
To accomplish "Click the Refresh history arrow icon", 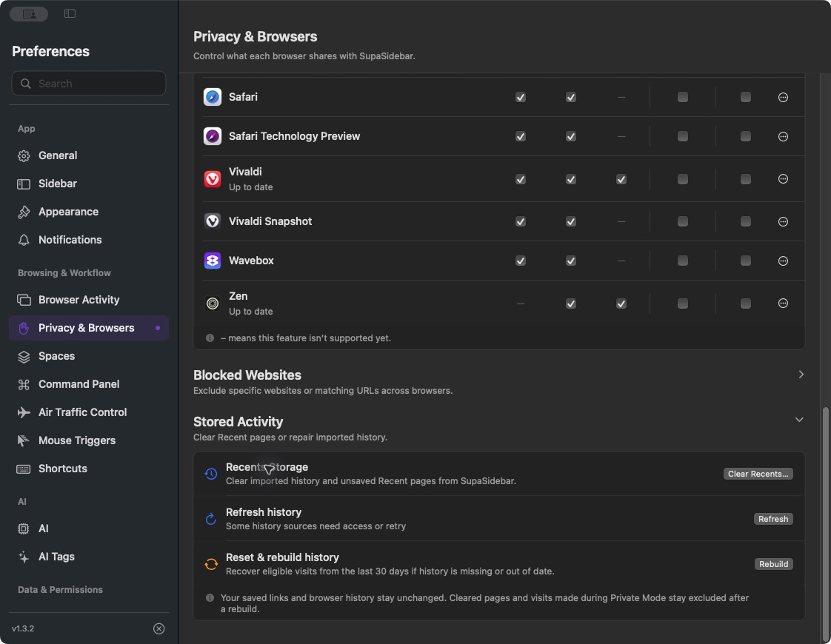I will pos(211,518).
